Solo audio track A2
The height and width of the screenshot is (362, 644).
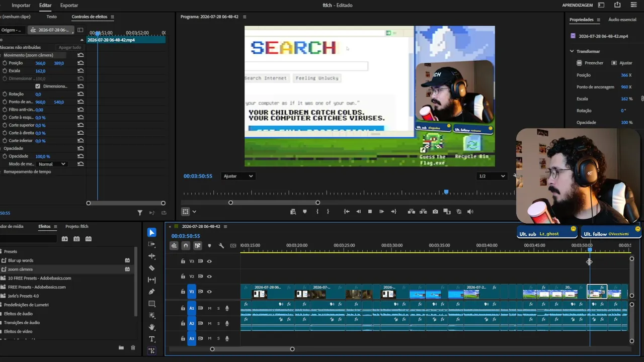(x=218, y=323)
